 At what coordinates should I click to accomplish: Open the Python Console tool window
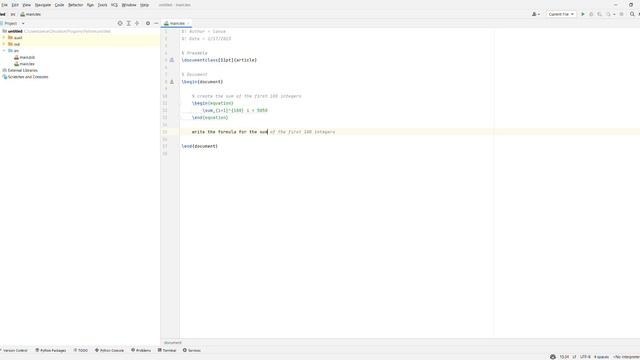point(109,351)
